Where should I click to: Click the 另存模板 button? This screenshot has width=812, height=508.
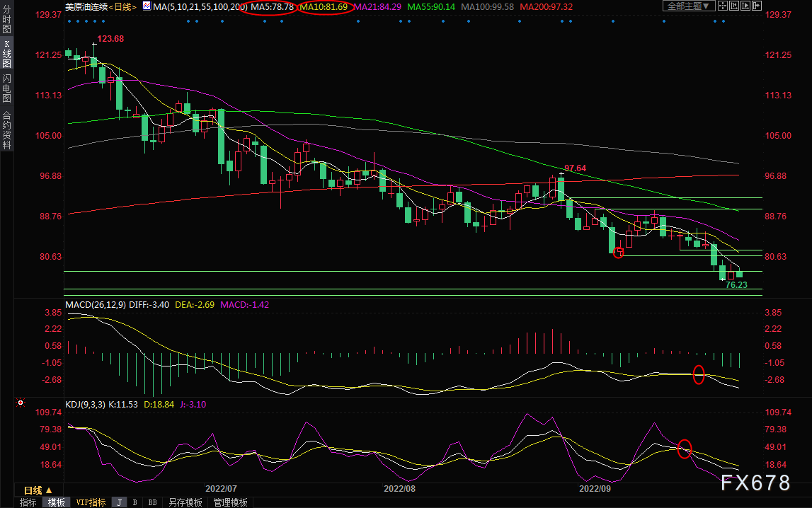(185, 502)
